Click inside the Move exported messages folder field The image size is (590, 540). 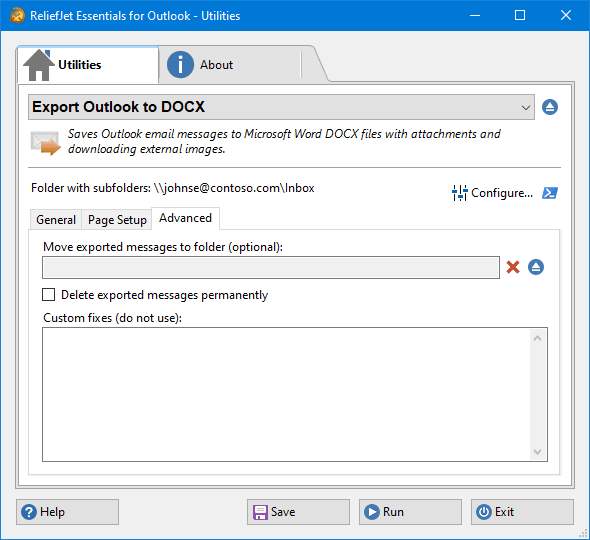tap(271, 268)
